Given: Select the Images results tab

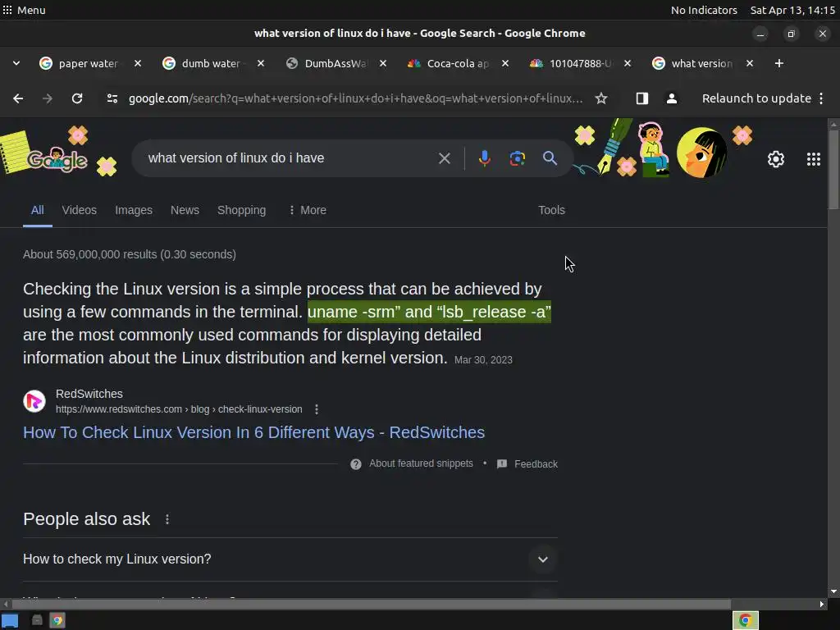Looking at the screenshot, I should pyautogui.click(x=134, y=210).
